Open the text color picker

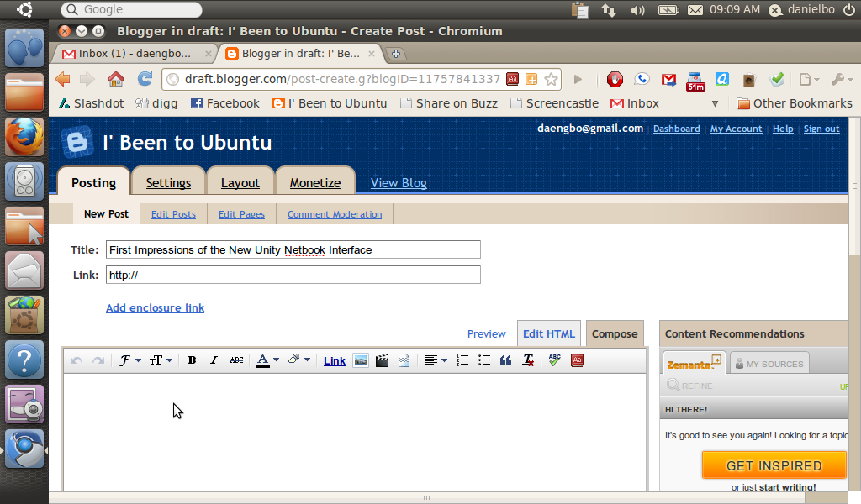(262, 360)
